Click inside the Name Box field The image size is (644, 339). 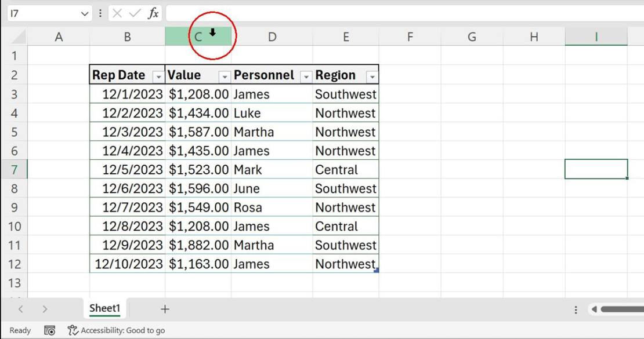(x=41, y=13)
